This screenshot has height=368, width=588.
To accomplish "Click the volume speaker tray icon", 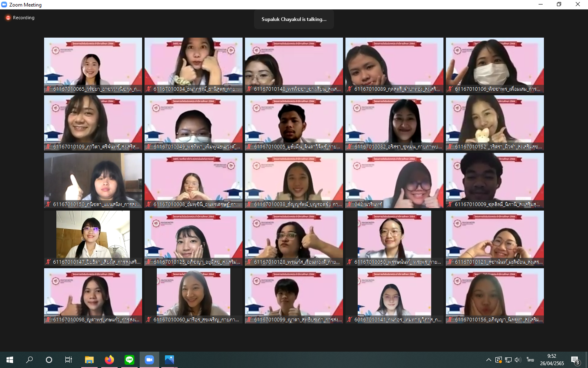I will coord(518,360).
